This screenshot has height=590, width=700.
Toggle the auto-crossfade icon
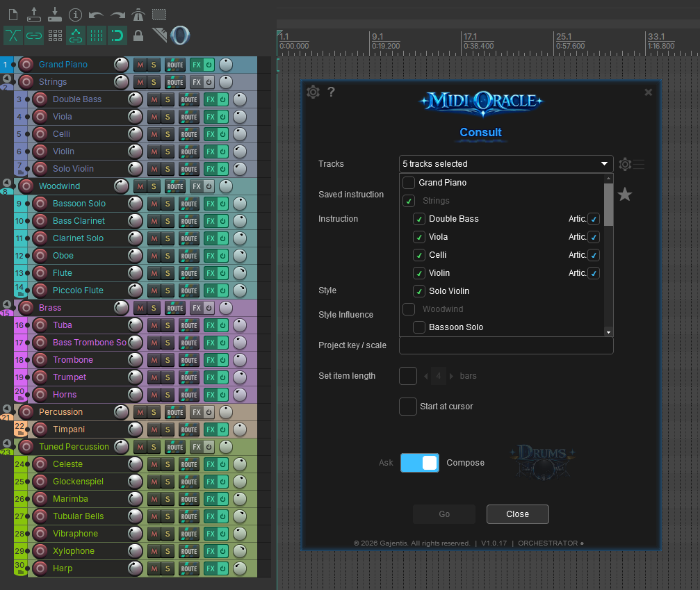pos(13,35)
